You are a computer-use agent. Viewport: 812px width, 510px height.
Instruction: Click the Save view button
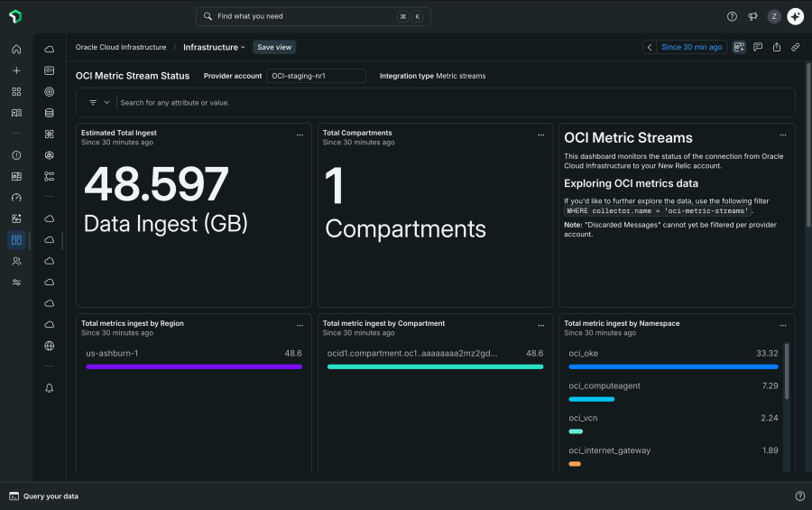coord(274,47)
